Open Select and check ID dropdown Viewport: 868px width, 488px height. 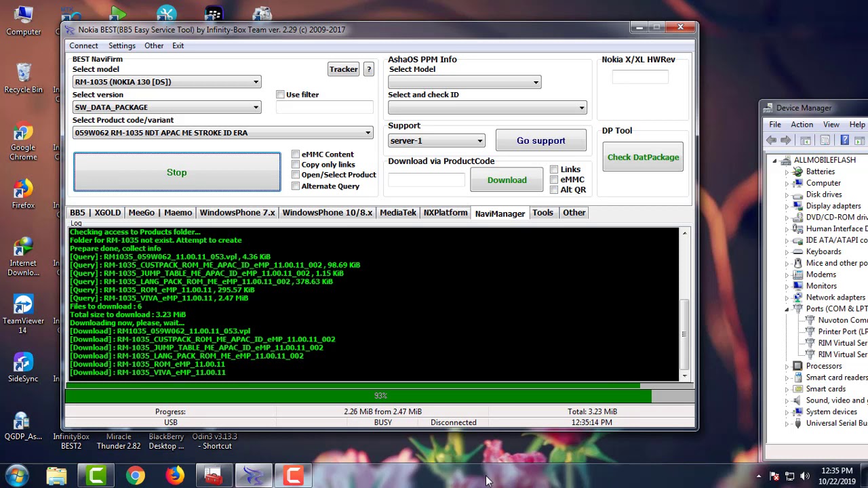click(x=488, y=108)
